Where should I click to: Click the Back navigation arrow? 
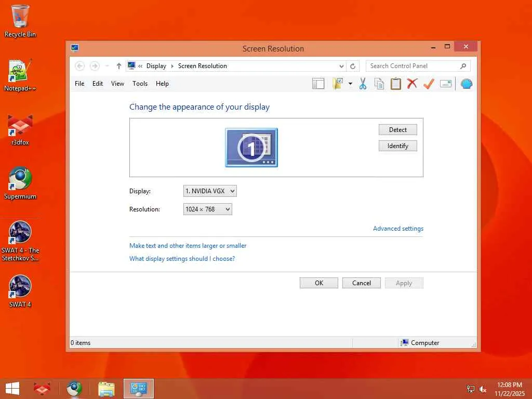pos(79,66)
